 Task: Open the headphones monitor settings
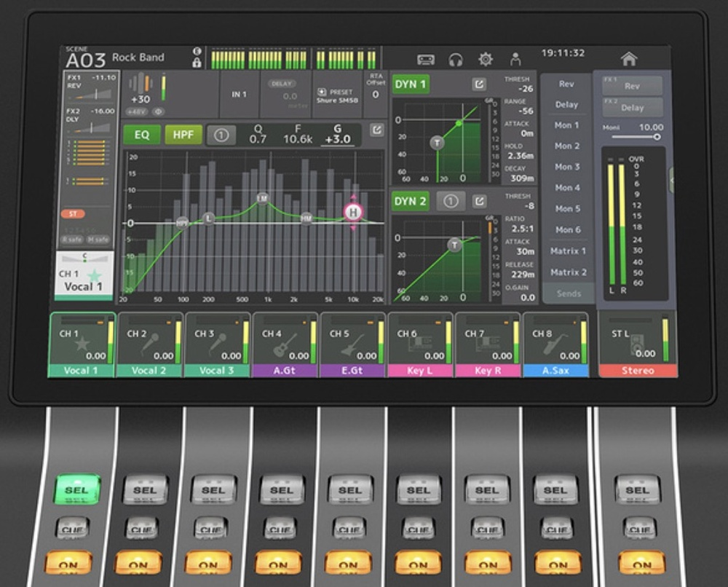pyautogui.click(x=456, y=60)
